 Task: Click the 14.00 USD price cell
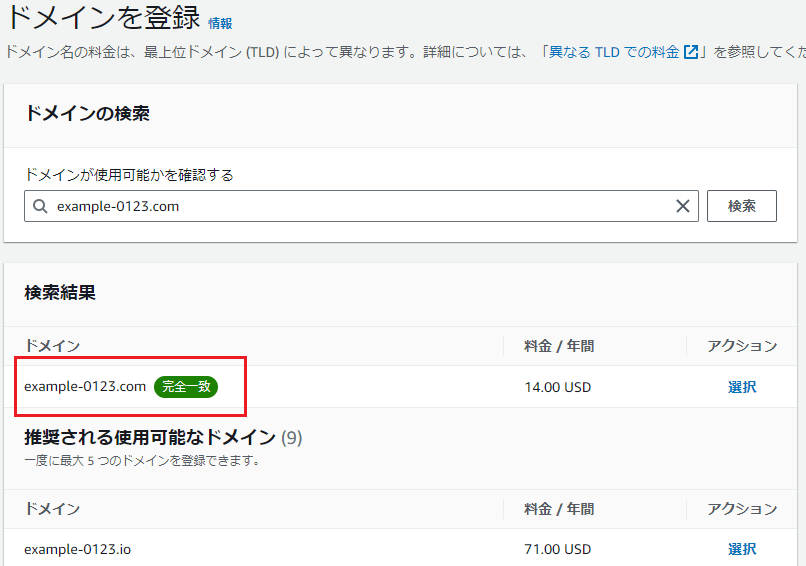[558, 387]
